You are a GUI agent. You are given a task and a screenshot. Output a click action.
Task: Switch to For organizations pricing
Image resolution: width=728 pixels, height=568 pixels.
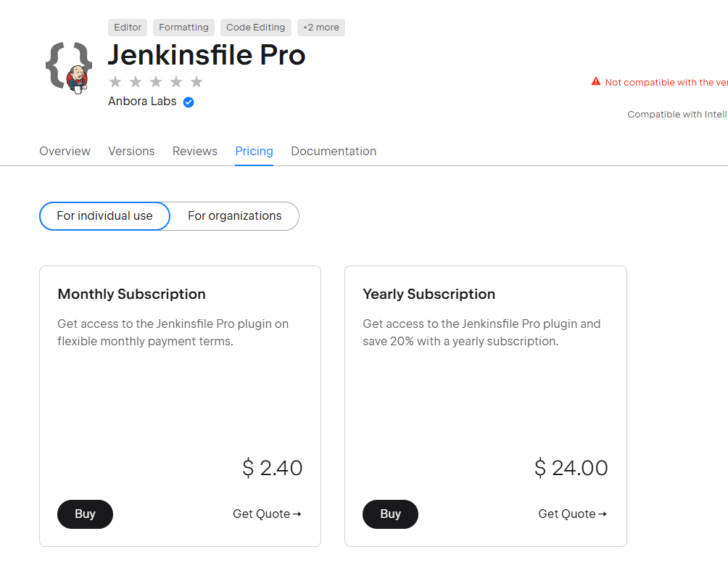[234, 216]
